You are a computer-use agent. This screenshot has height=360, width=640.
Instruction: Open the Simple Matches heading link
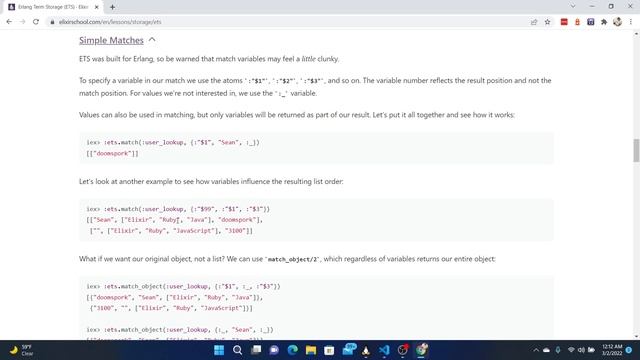point(111,40)
